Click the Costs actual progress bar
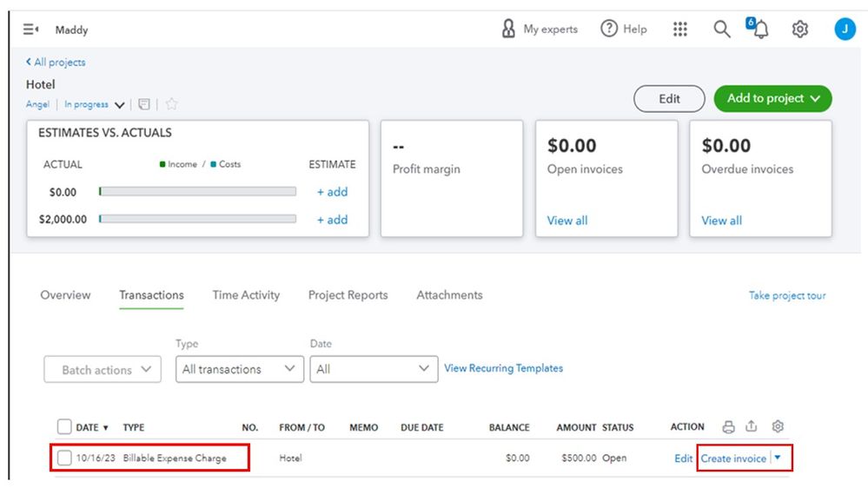Screen dimensions: 868x488 pos(198,220)
